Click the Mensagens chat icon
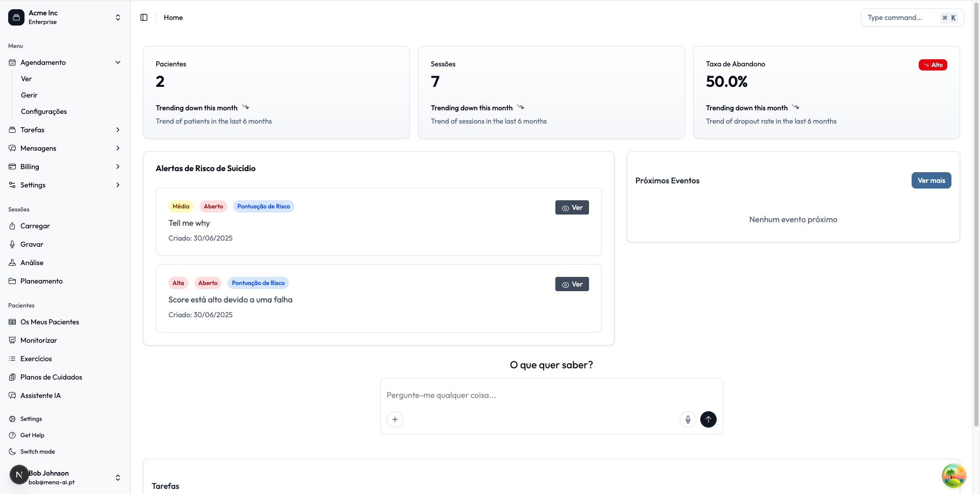The width and height of the screenshot is (980, 494). 12,148
